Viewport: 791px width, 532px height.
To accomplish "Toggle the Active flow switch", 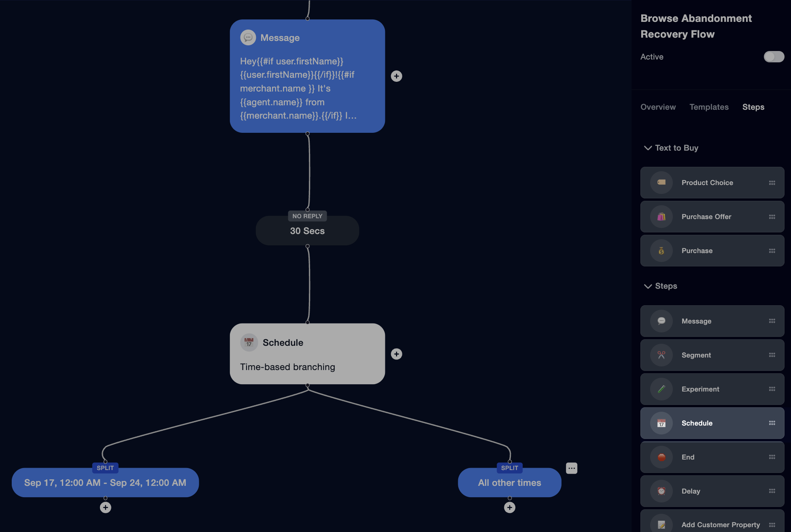I will tap(774, 57).
